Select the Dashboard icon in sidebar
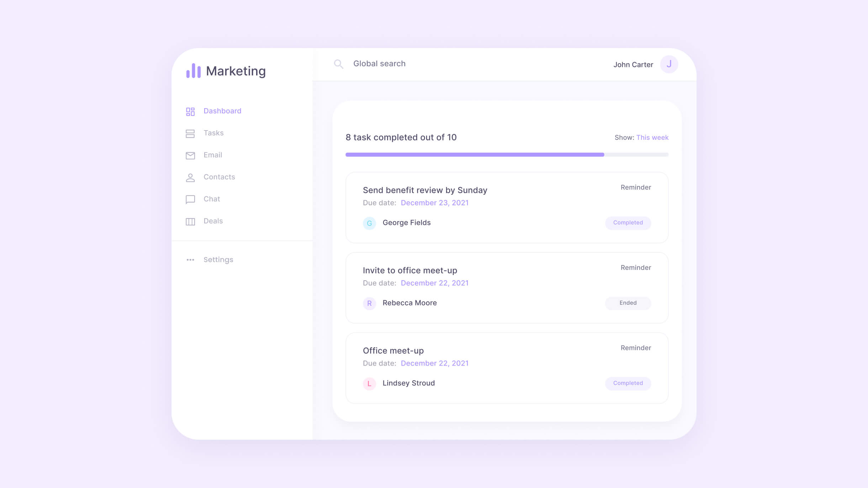 190,111
